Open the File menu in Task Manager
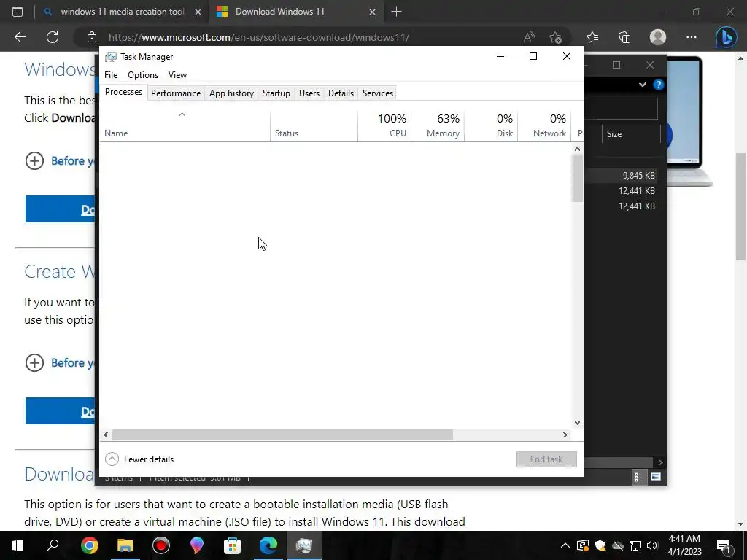This screenshot has width=747, height=560. (x=111, y=75)
